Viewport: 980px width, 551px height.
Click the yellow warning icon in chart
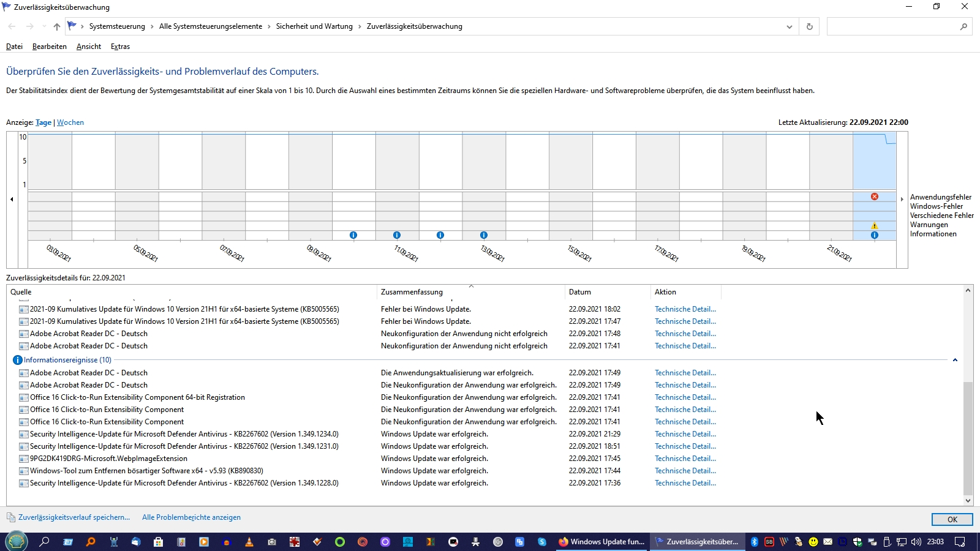click(x=875, y=225)
